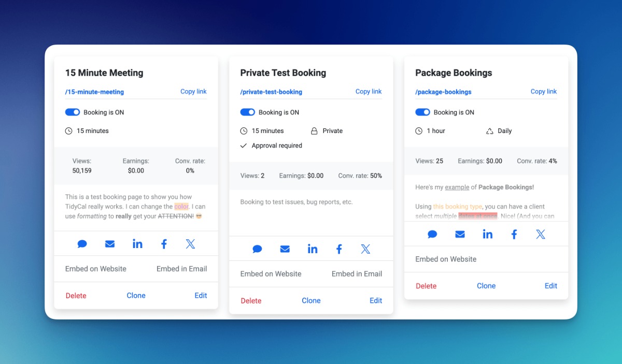
Task: Share 15 Minute Meeting via chat message icon
Action: coord(82,244)
